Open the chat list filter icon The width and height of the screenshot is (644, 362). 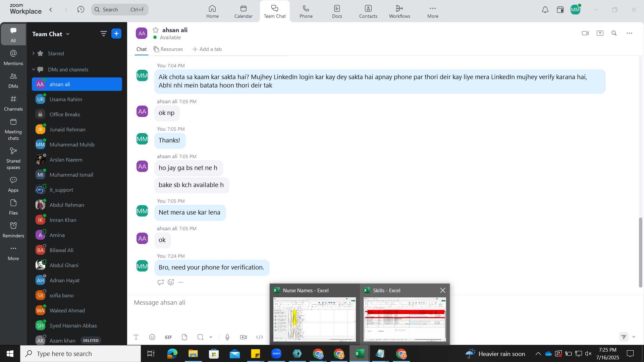(x=103, y=34)
